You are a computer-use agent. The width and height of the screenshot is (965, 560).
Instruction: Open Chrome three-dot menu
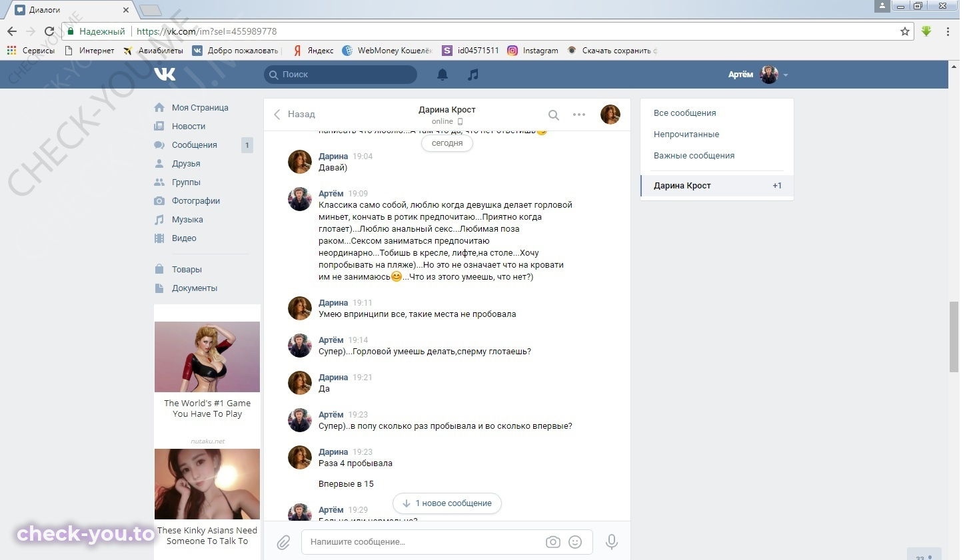point(948,31)
